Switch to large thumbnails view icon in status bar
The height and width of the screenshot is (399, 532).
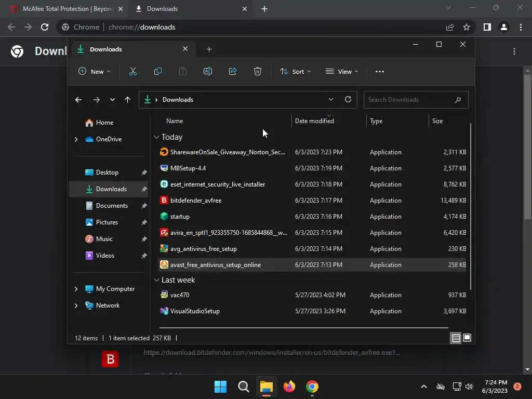(x=467, y=338)
